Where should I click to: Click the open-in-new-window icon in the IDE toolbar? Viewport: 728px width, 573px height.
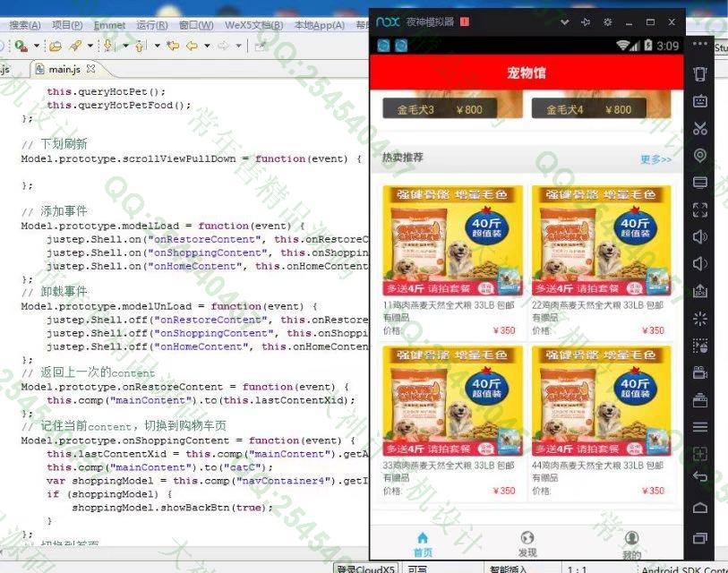point(260,46)
